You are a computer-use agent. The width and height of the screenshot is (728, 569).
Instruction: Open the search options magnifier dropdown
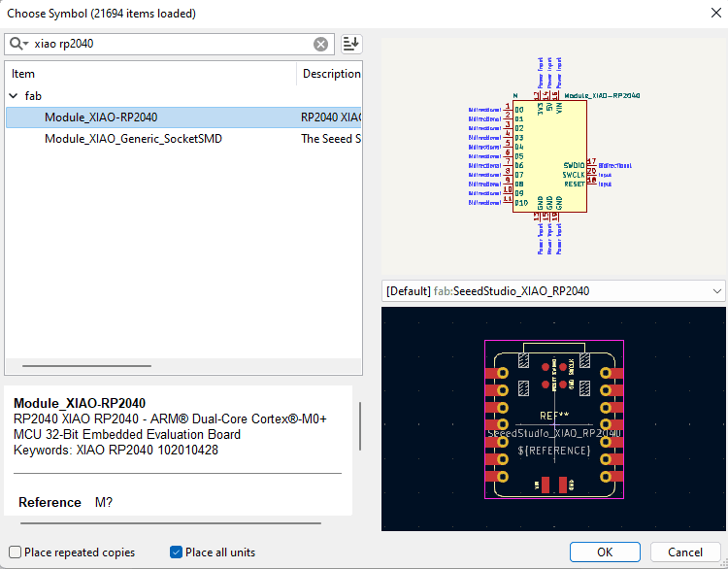click(x=19, y=44)
